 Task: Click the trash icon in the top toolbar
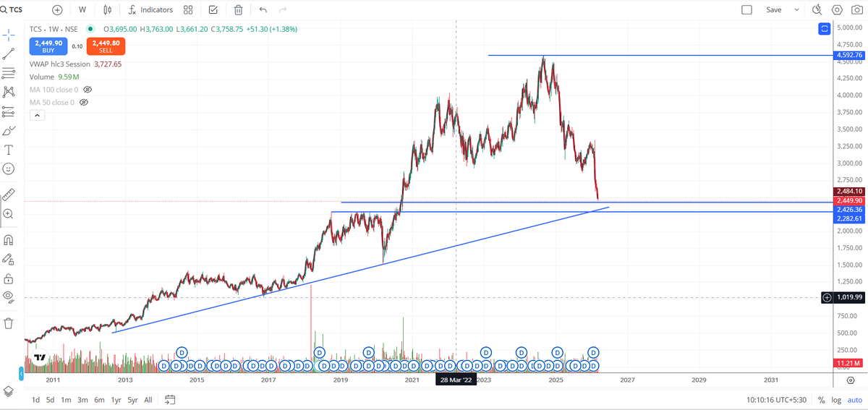(x=238, y=9)
